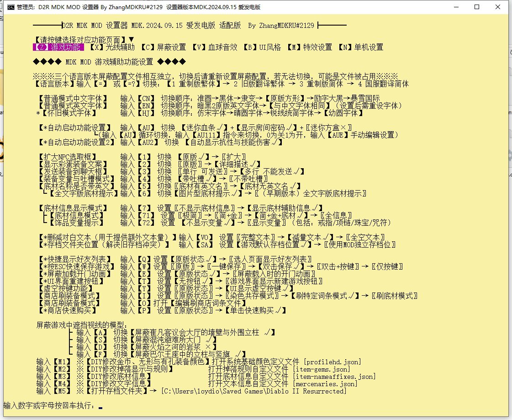Click the 【*屏蔽加载开门动画】 label

75,274
